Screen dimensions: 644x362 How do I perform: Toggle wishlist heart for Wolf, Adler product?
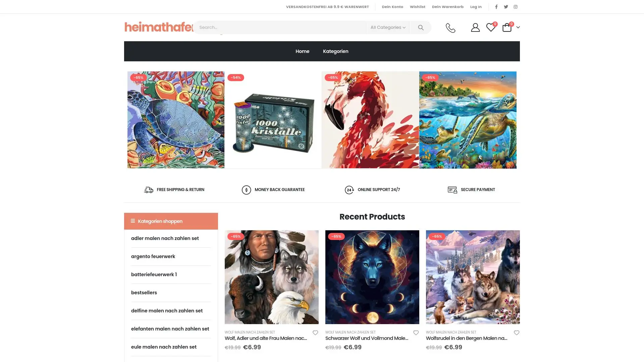click(315, 333)
